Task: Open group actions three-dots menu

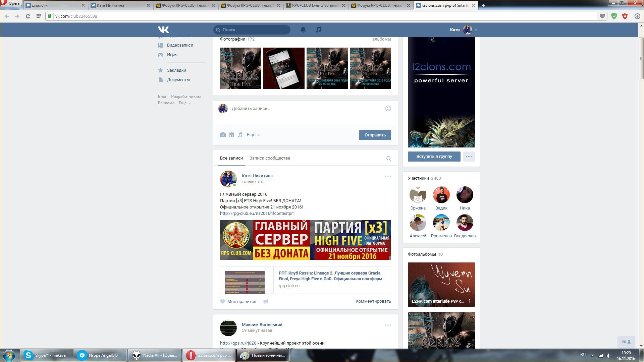Action: [x=469, y=157]
